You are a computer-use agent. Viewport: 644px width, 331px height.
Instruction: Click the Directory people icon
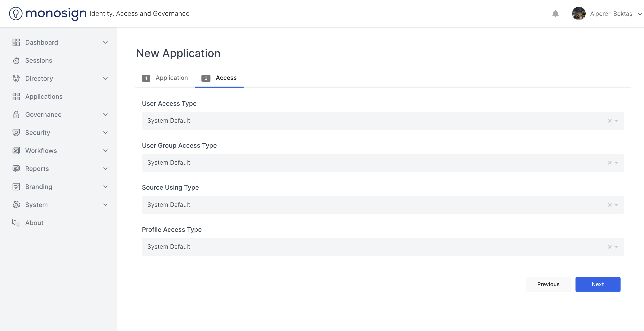coord(16,78)
